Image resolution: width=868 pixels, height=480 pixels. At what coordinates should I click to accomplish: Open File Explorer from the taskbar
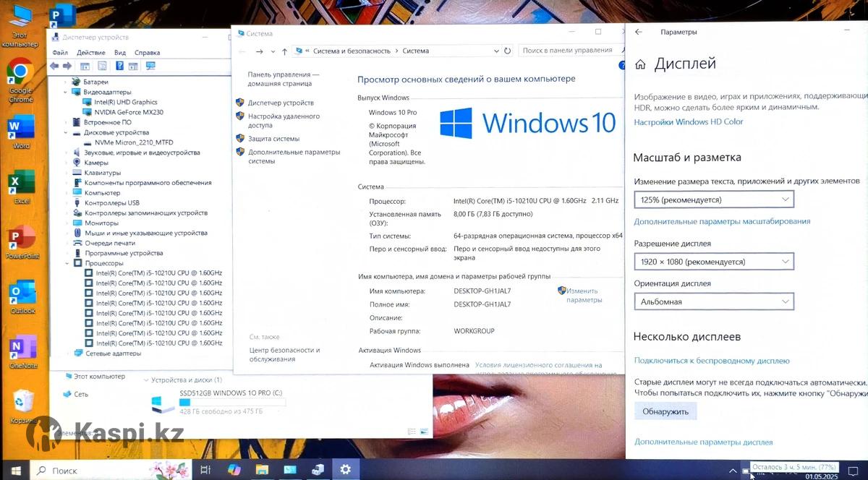[263, 470]
